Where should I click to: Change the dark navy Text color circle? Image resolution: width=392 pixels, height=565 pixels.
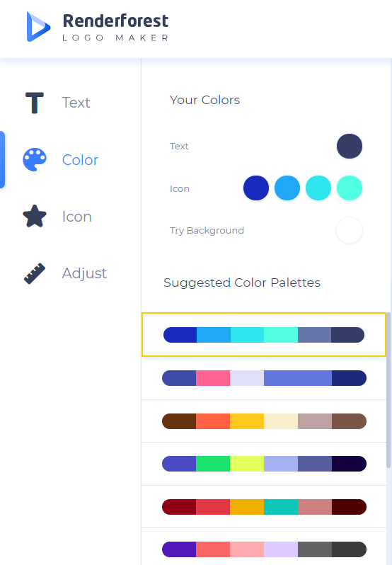[x=350, y=147]
